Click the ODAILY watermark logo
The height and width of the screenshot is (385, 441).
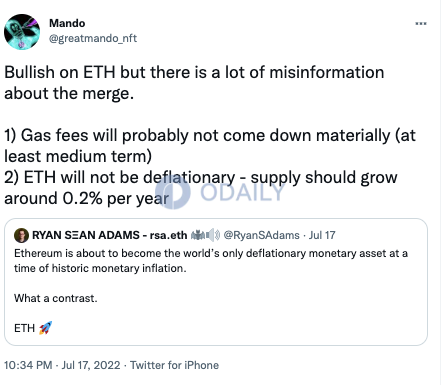click(173, 192)
